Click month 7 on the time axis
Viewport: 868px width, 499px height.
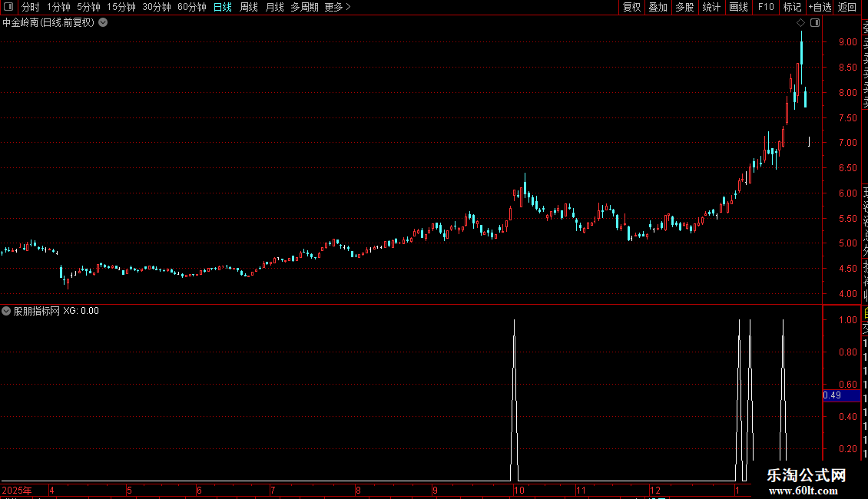click(x=273, y=490)
